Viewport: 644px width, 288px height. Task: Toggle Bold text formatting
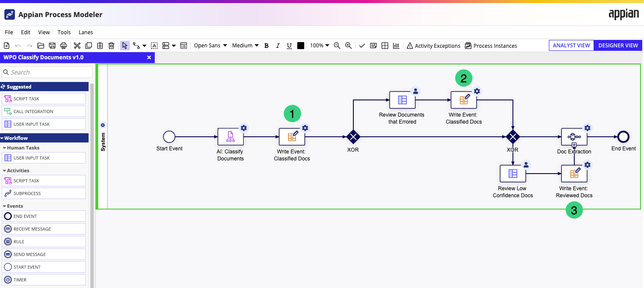pos(267,46)
